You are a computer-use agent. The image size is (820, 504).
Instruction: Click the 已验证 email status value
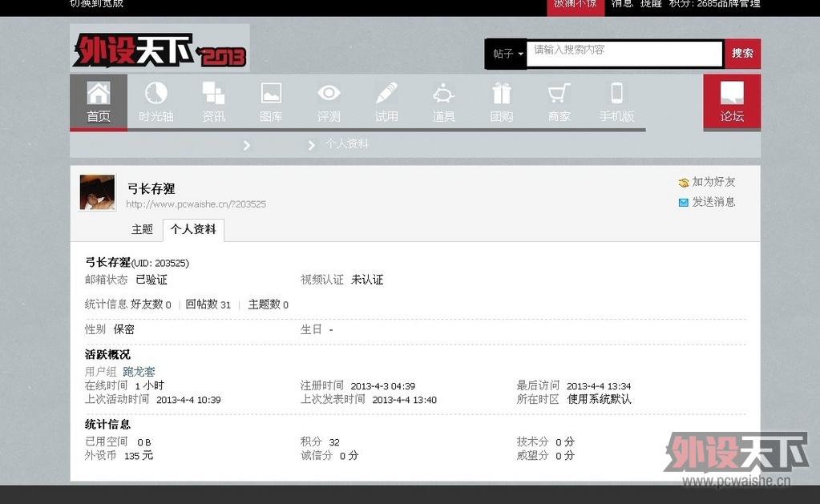[151, 280]
